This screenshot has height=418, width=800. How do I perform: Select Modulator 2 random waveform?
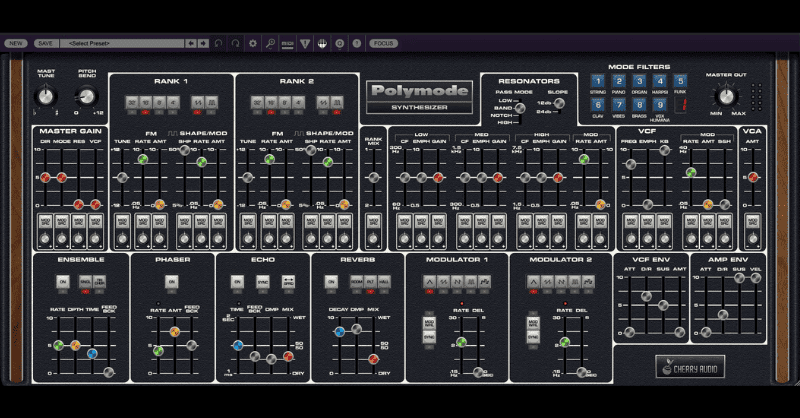(588, 281)
